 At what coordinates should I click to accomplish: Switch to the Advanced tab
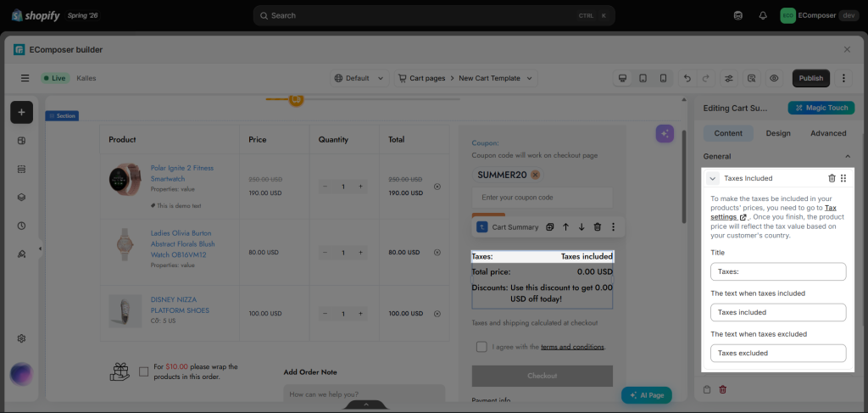[x=828, y=133]
